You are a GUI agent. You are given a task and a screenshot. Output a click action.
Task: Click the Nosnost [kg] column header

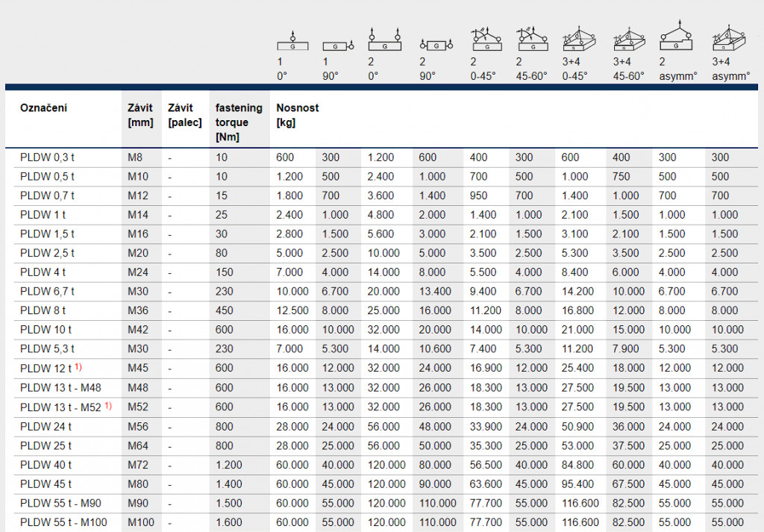[x=297, y=115]
